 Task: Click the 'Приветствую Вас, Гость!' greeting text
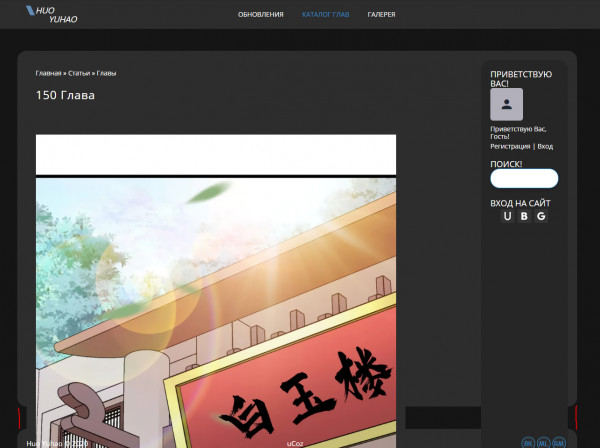tap(518, 133)
